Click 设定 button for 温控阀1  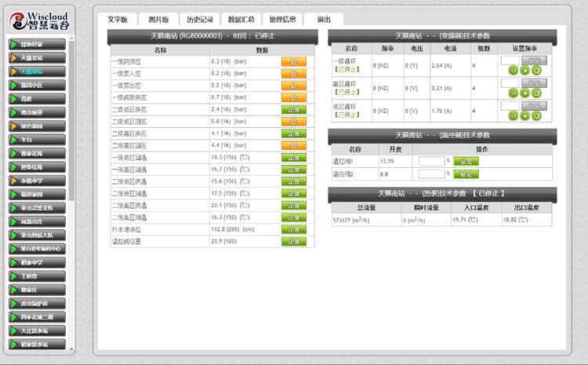pos(466,162)
